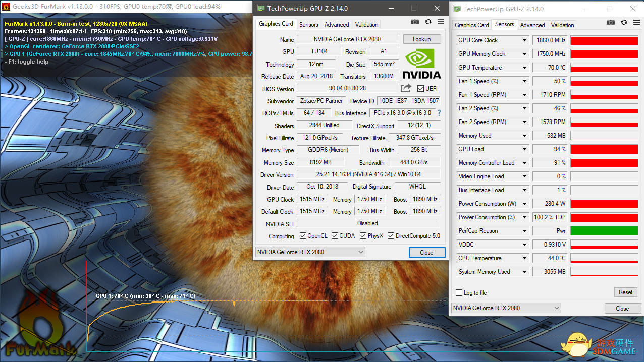Toggle the DirectCompute 5.0 checkbox
The width and height of the screenshot is (644, 362).
click(x=391, y=236)
